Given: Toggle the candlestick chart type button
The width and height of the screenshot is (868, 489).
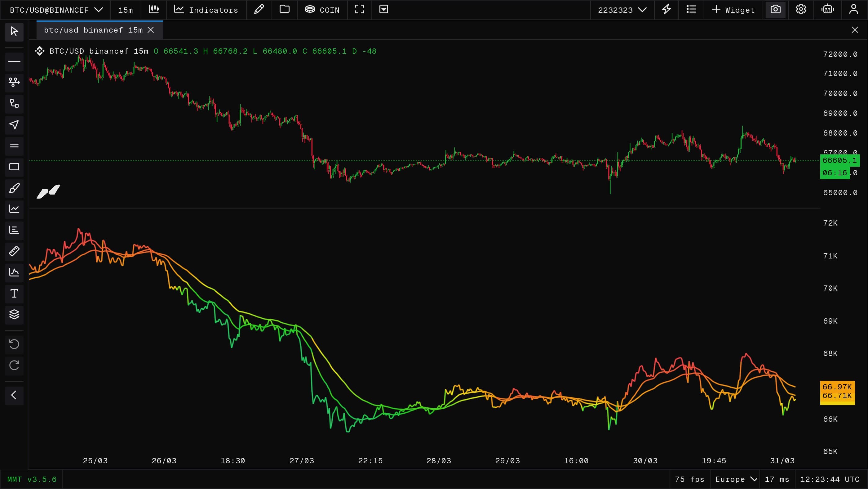Looking at the screenshot, I should tap(154, 10).
